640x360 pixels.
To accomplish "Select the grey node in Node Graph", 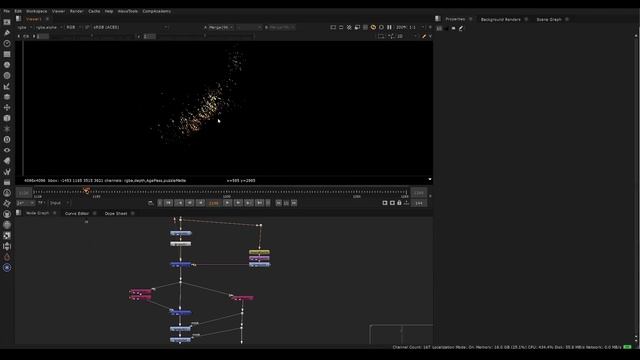I will click(x=180, y=244).
